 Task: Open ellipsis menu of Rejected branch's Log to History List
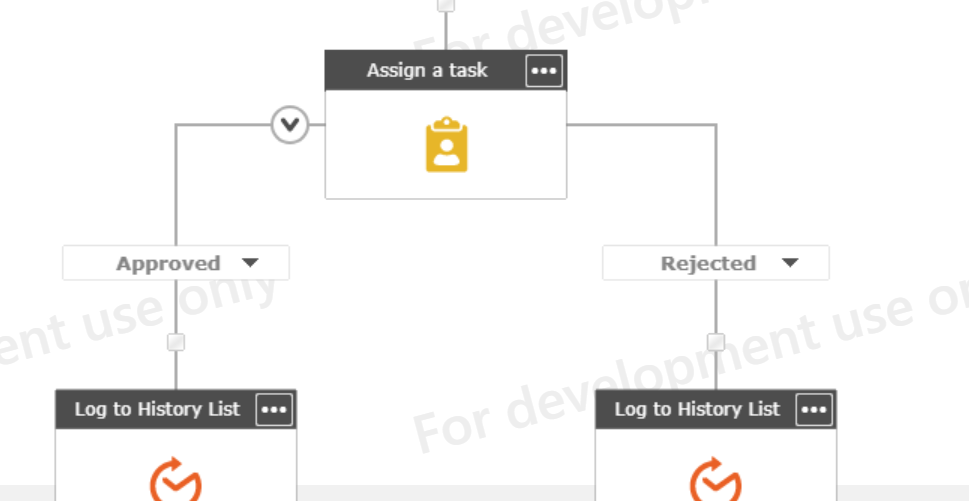coord(814,410)
